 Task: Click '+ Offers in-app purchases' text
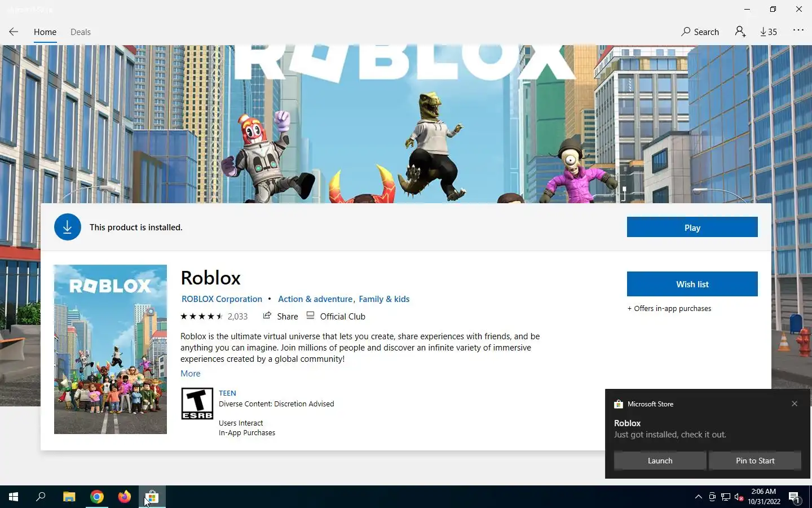click(669, 309)
